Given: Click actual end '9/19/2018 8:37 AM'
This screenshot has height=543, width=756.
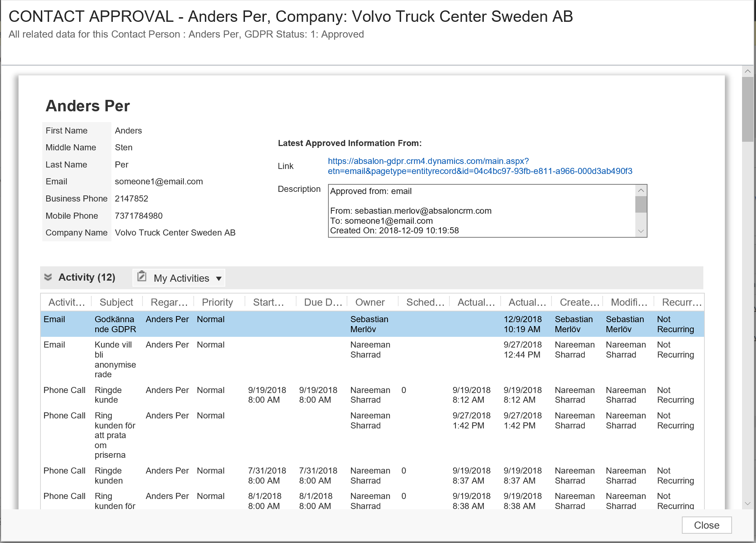Looking at the screenshot, I should coord(471,475).
